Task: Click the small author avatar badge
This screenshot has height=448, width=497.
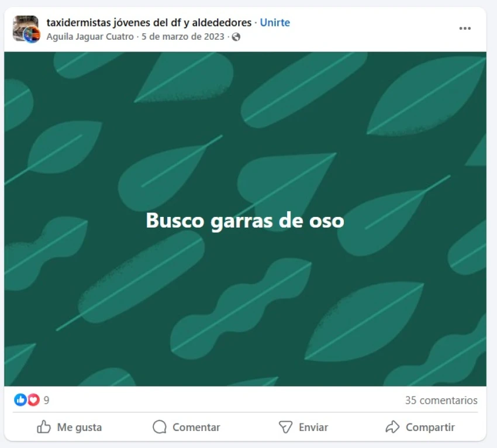Action: (x=32, y=35)
